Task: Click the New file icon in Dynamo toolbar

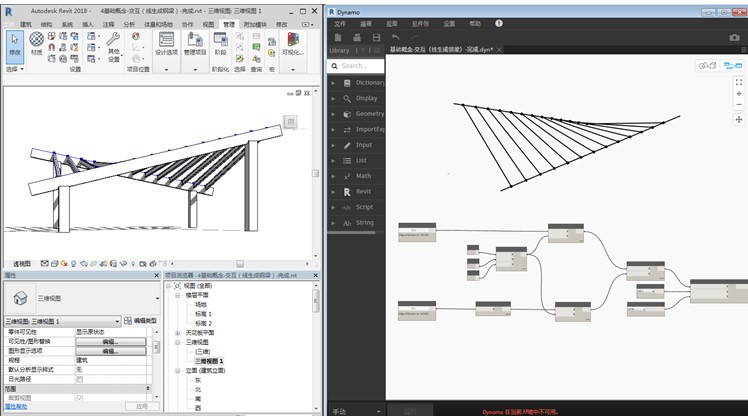Action: coord(338,37)
